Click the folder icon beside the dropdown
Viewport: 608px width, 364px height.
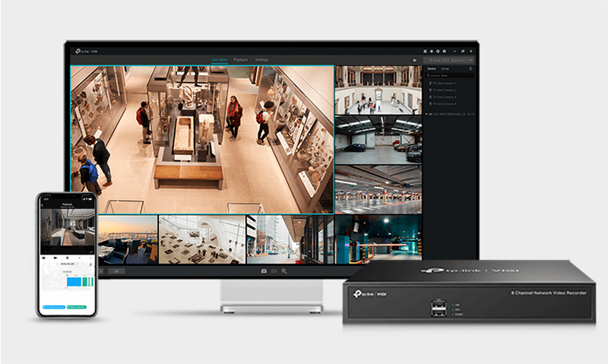[414, 60]
